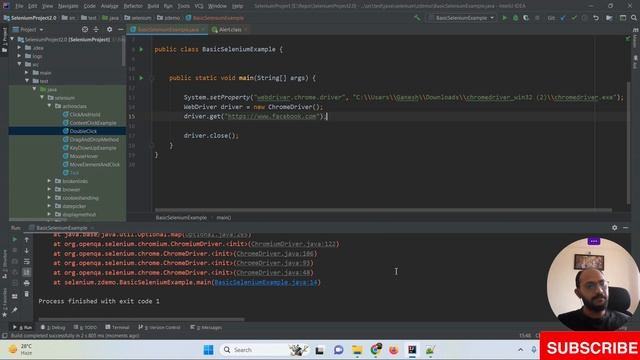This screenshot has height=360, width=640.
Task: Expand the datepicker package
Action: (49, 206)
